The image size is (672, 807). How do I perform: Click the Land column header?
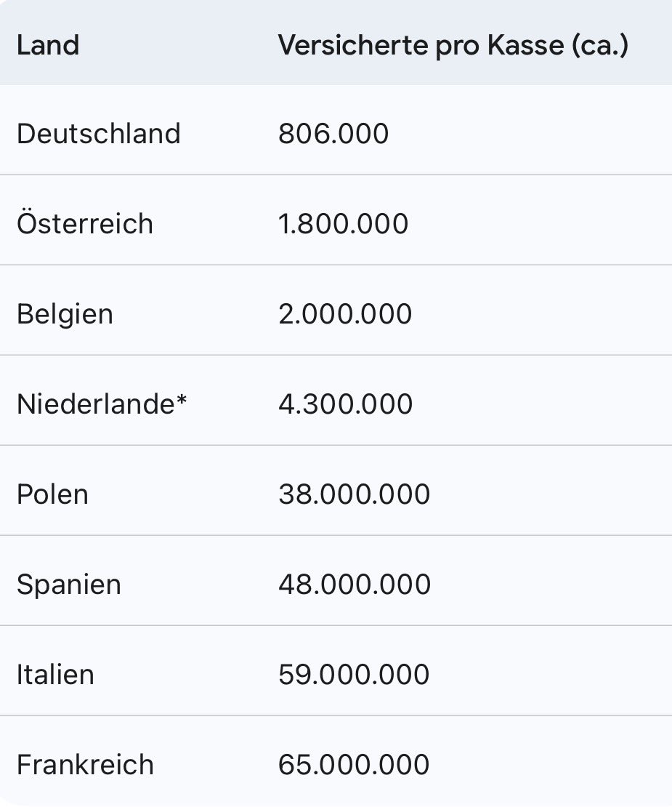[x=48, y=45]
